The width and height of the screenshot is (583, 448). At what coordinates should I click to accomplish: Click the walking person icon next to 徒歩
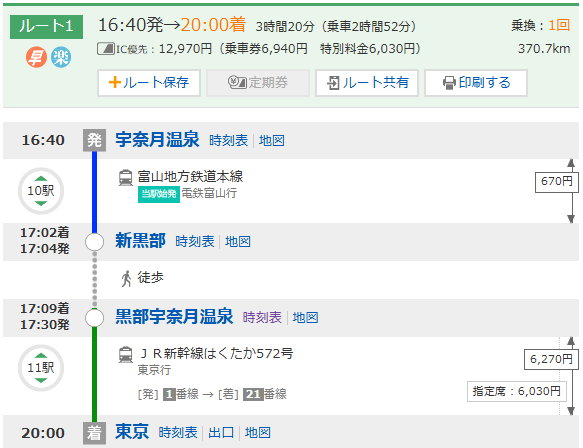(x=126, y=278)
